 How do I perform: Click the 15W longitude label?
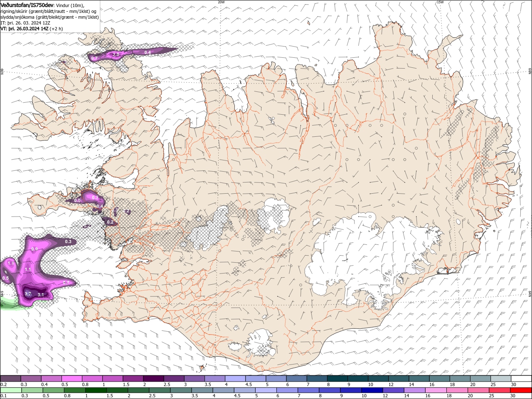tap(440, 2)
